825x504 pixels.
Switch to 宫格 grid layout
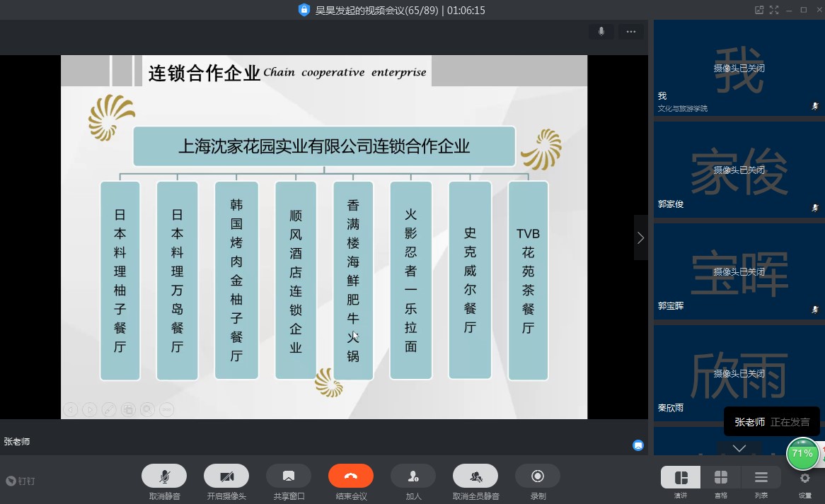(x=721, y=478)
